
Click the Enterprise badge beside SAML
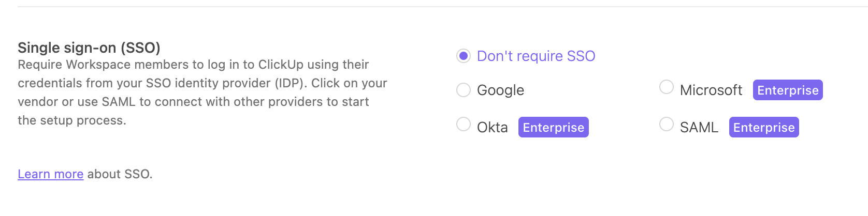pyautogui.click(x=764, y=127)
